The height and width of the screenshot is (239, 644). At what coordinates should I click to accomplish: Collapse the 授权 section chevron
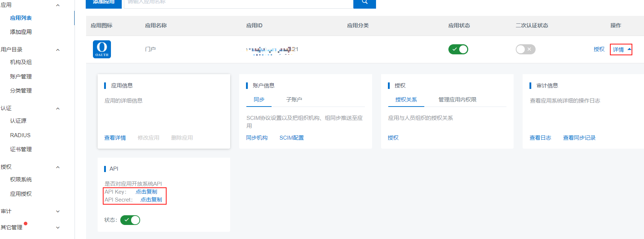[58, 167]
